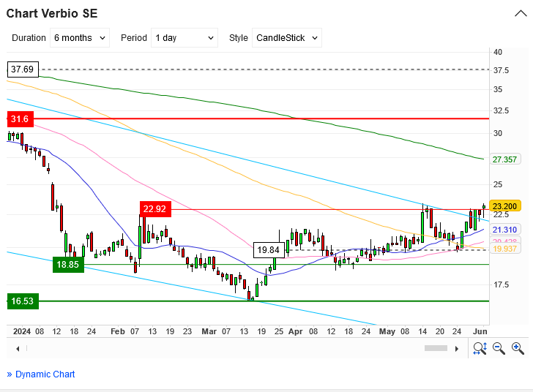Click the 16.53 green support label
Image resolution: width=533 pixels, height=392 pixels.
click(23, 301)
